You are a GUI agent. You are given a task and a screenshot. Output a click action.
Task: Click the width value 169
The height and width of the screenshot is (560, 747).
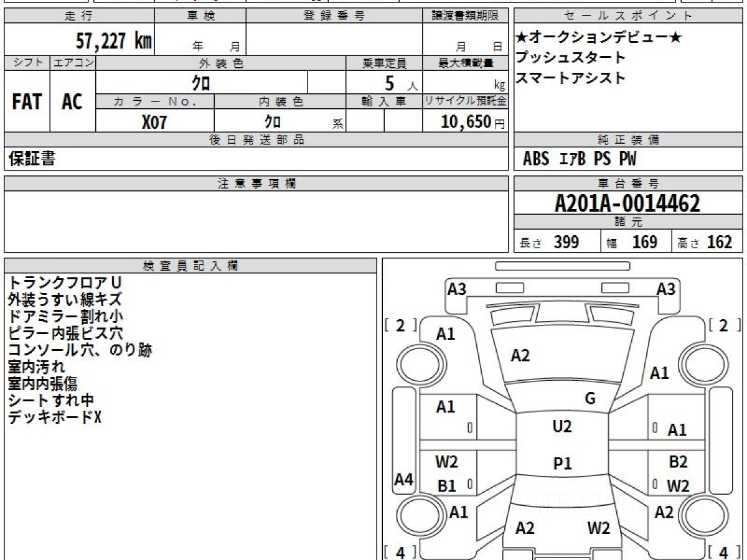tap(645, 242)
